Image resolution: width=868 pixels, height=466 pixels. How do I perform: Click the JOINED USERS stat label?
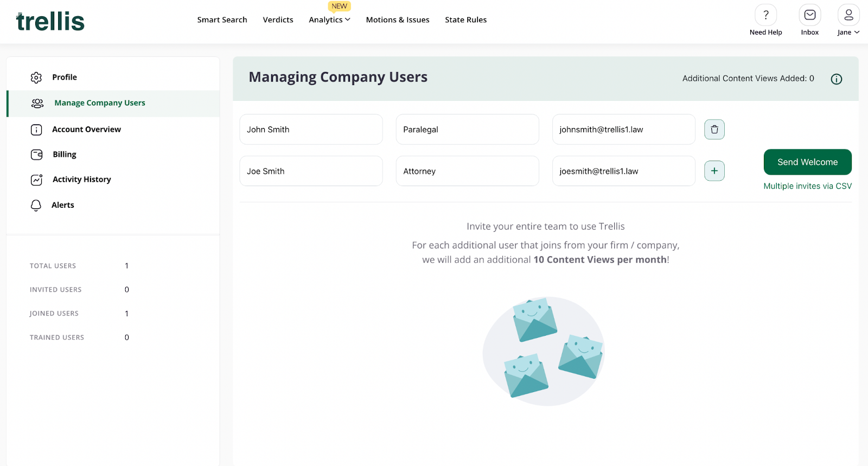(x=54, y=314)
